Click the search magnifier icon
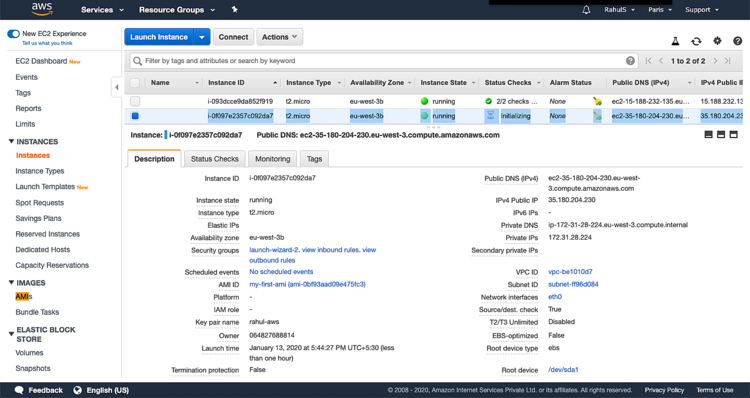The height and width of the screenshot is (398, 750). tap(137, 61)
